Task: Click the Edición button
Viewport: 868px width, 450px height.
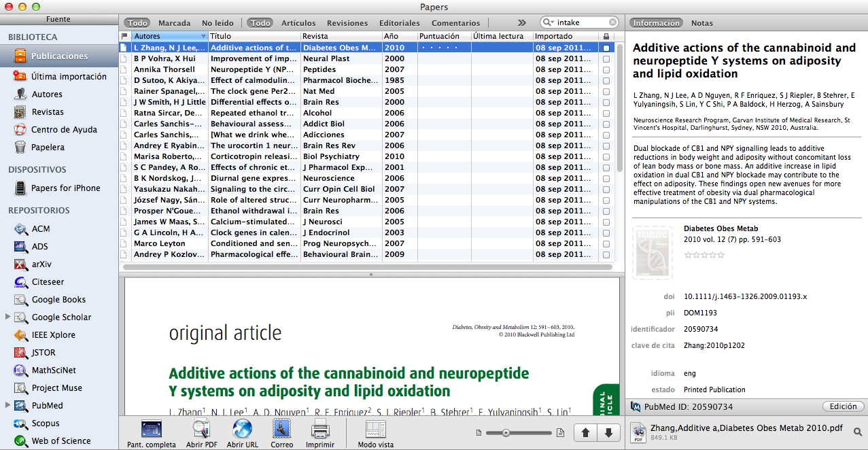Action: click(843, 406)
